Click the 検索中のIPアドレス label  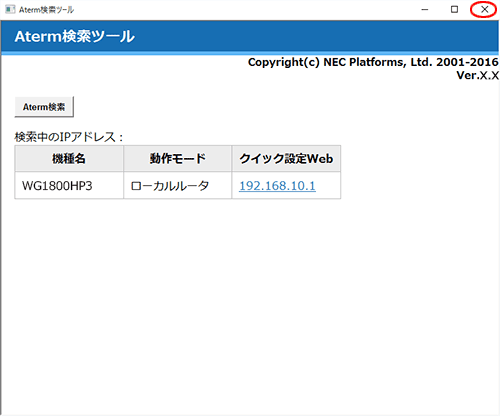69,137
